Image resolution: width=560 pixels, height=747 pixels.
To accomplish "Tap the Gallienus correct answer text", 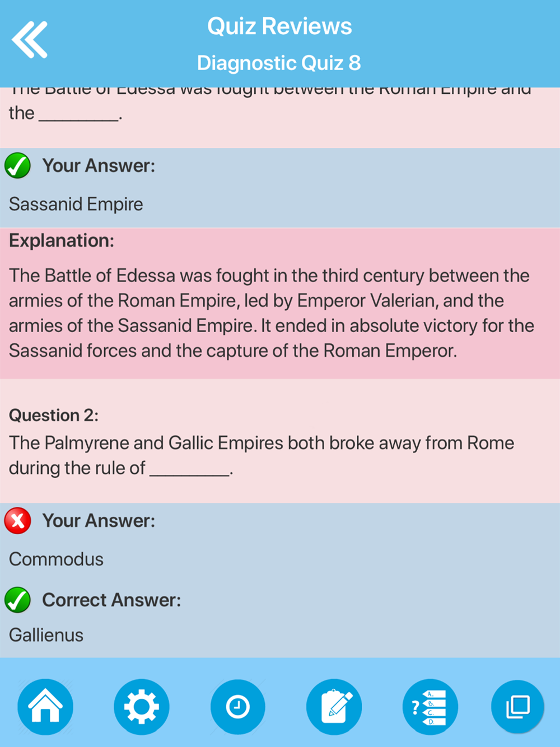I will point(46,636).
